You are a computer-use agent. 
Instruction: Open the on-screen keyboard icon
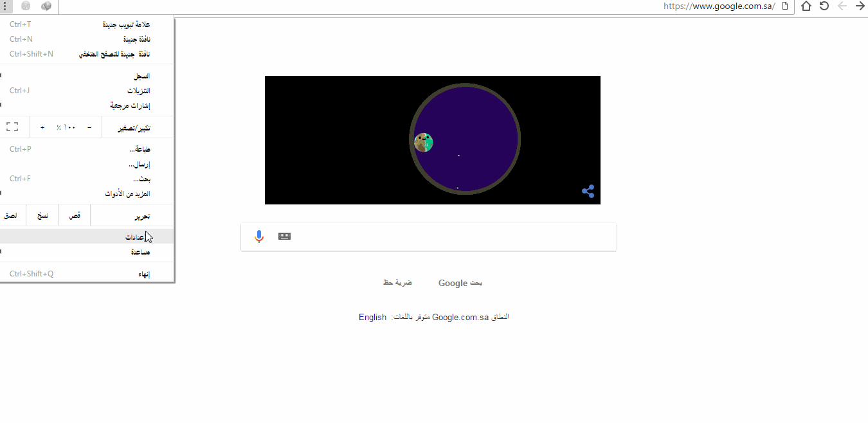(284, 237)
